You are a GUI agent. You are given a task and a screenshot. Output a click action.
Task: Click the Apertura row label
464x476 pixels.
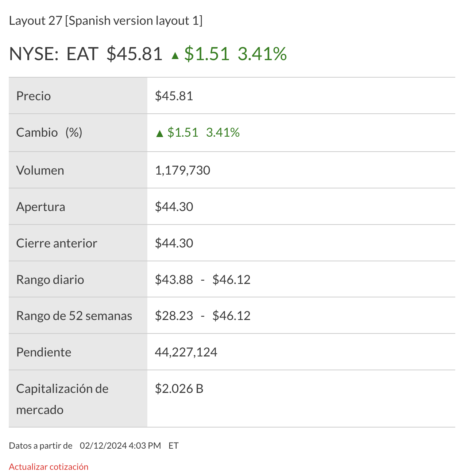41,207
